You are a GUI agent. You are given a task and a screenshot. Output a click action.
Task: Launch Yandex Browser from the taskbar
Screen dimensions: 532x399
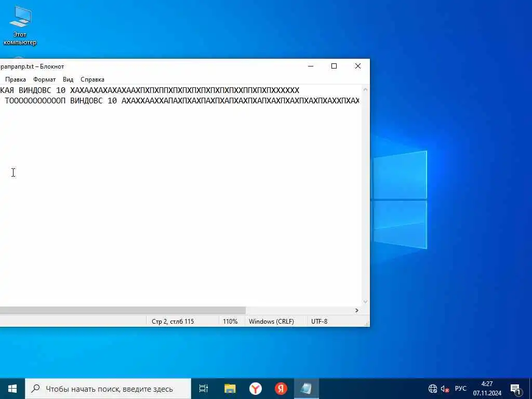click(256, 389)
